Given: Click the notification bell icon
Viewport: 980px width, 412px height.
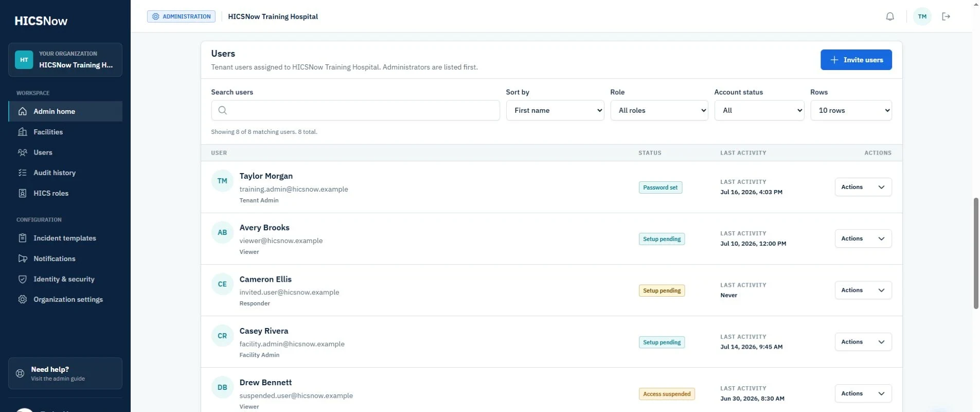Looking at the screenshot, I should pos(890,16).
